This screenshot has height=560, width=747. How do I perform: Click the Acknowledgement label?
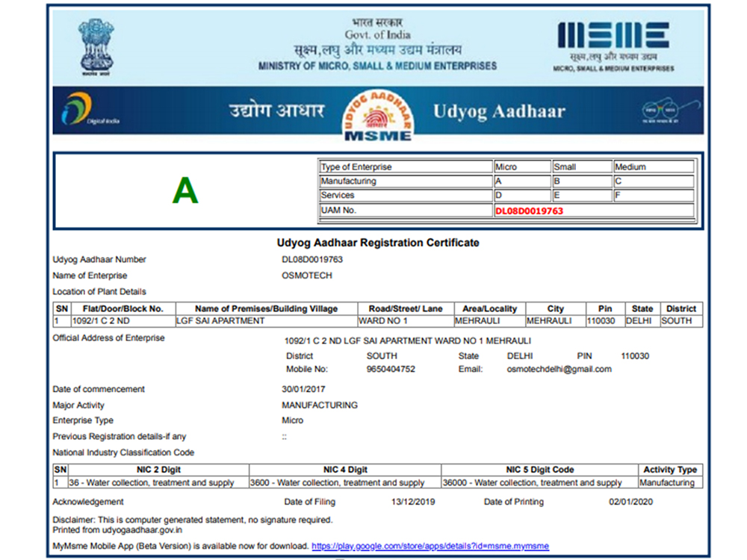click(x=88, y=502)
